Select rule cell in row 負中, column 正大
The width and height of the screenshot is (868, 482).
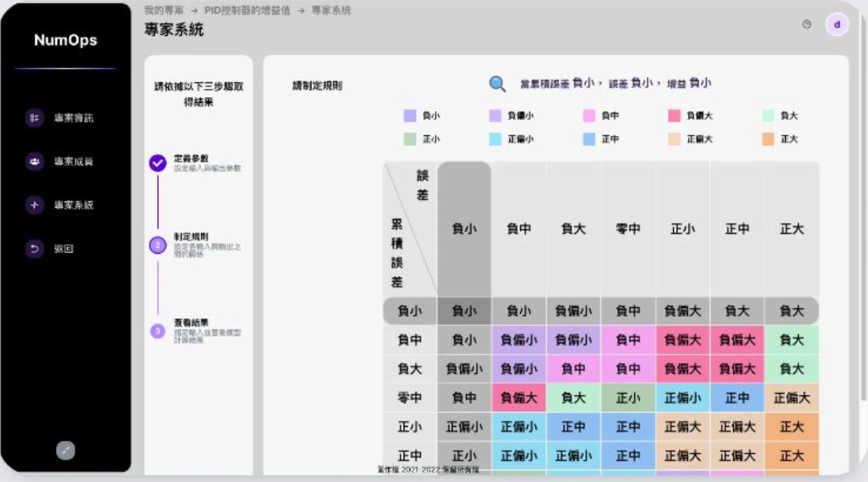click(x=792, y=340)
